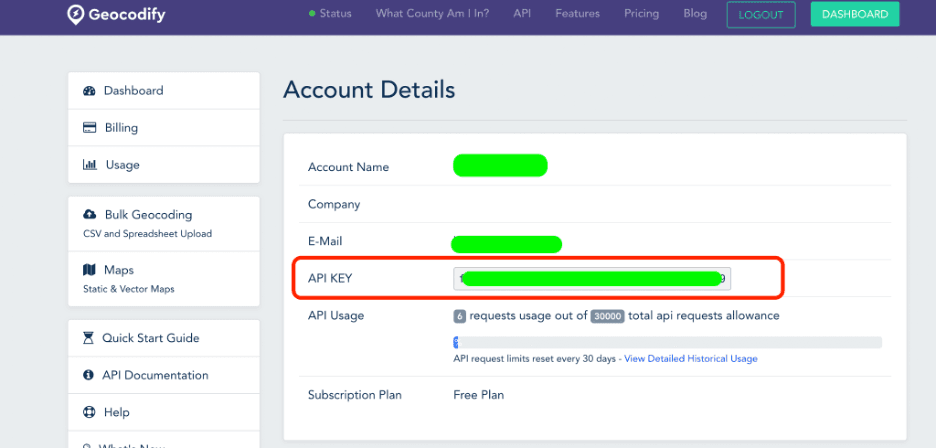Click the Billing credit card icon
Image resolution: width=936 pixels, height=448 pixels.
coord(89,128)
